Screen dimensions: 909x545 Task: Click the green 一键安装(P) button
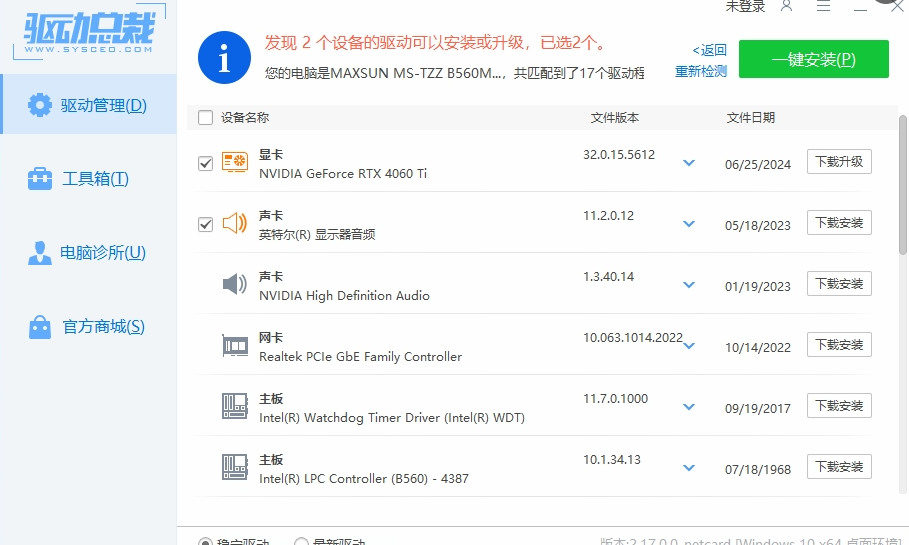coord(813,59)
